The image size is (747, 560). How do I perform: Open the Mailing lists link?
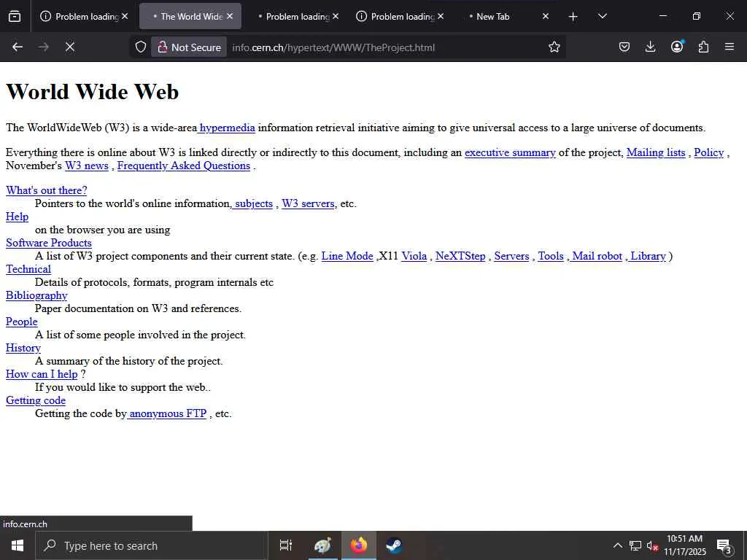(656, 152)
